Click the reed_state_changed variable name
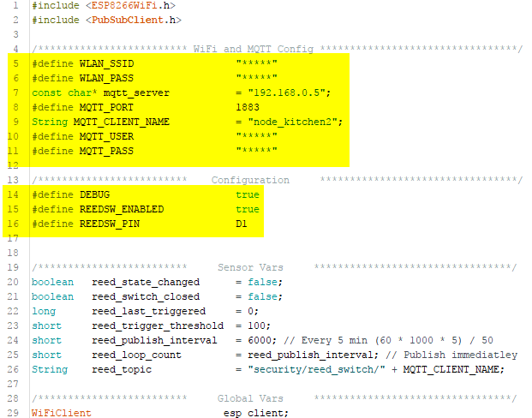The width and height of the screenshot is (532, 418). (x=146, y=282)
